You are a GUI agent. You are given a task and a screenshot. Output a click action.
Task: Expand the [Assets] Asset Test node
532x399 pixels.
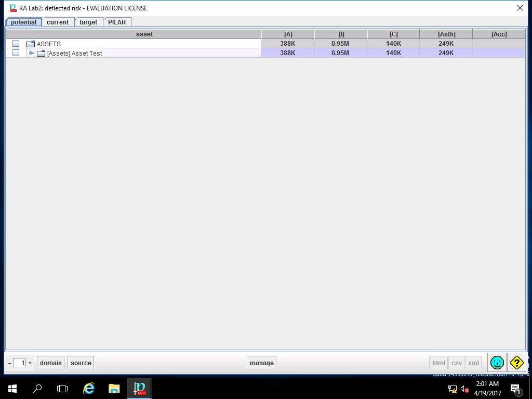point(32,53)
